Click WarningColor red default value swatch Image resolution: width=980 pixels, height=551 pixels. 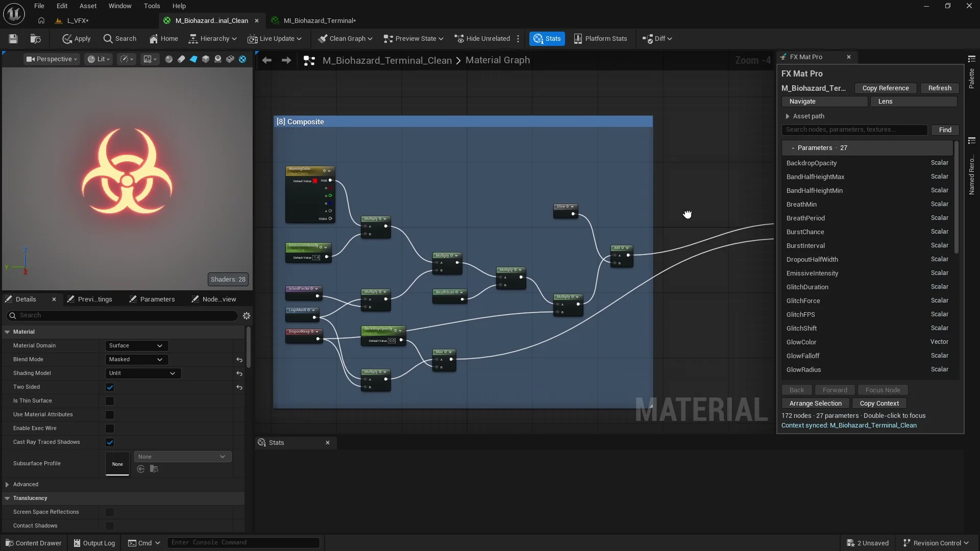[x=315, y=181]
